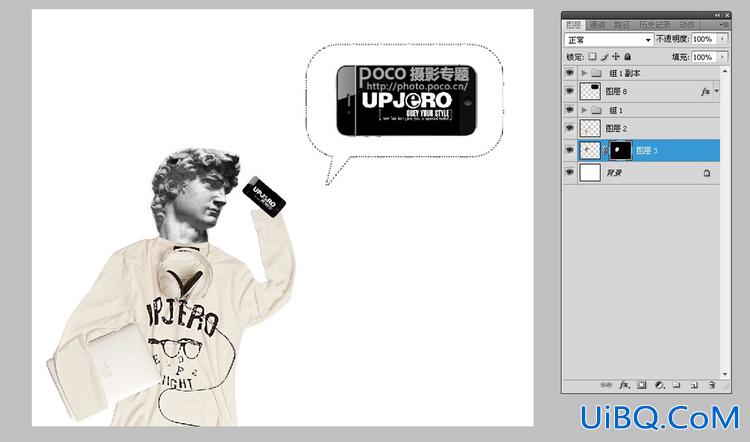Click the lock transparent pixels icon

pyautogui.click(x=592, y=56)
